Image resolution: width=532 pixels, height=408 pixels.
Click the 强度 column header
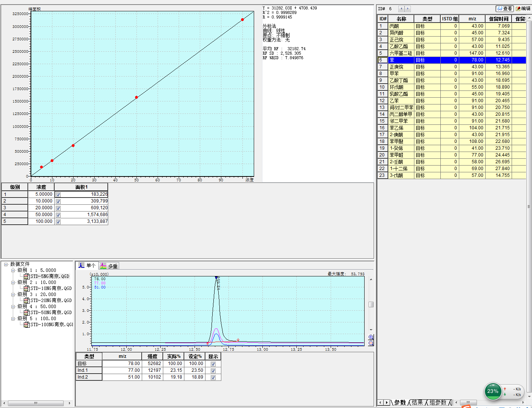pos(152,356)
